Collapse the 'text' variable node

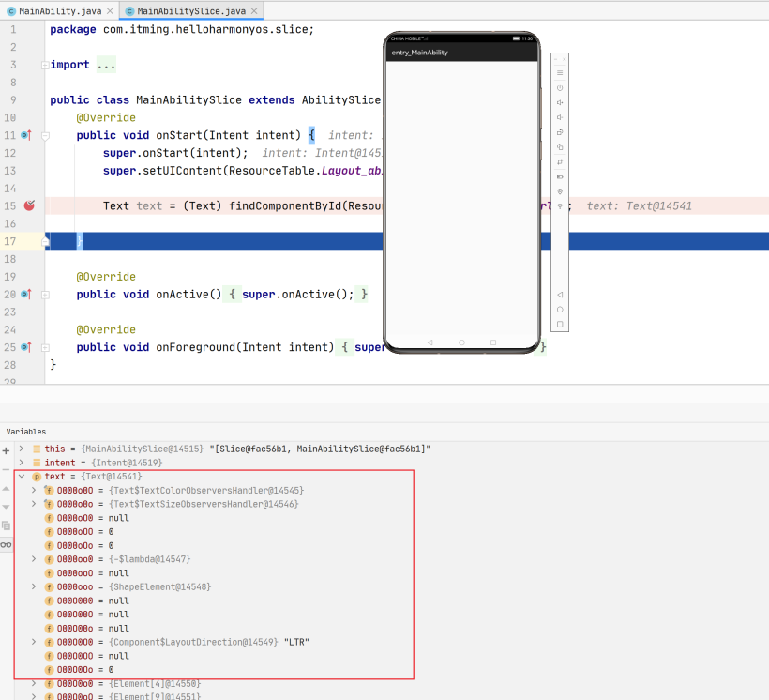click(x=21, y=476)
